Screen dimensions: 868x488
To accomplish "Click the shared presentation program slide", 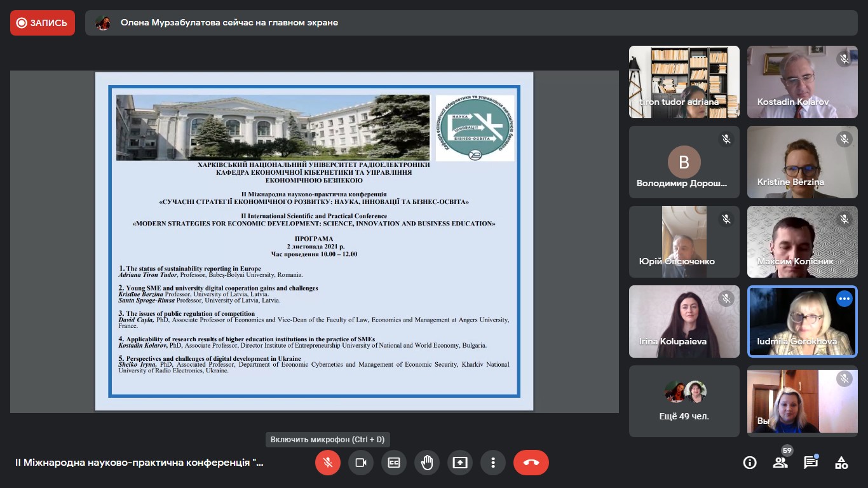I will [314, 241].
